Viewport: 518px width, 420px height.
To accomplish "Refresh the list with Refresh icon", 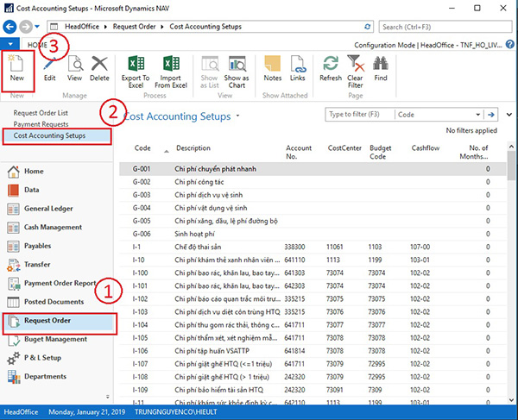I will tap(331, 64).
